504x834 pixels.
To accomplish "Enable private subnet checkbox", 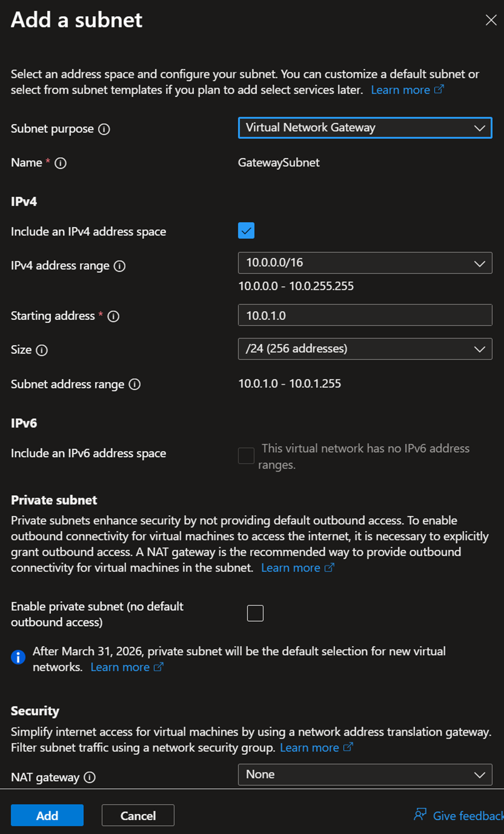I will pyautogui.click(x=255, y=613).
